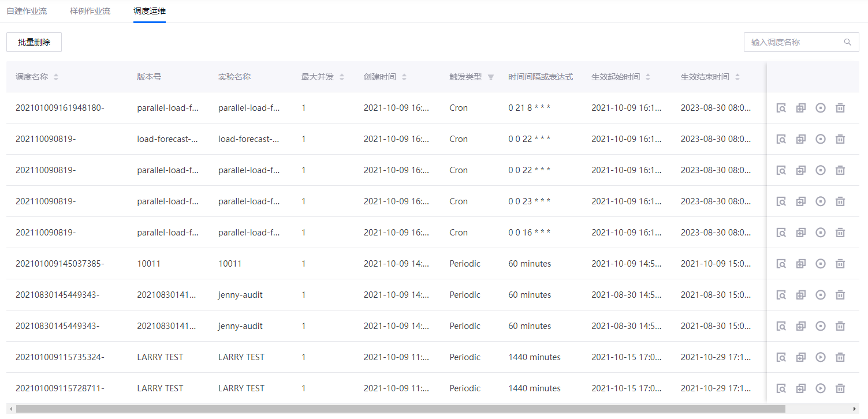This screenshot has height=419, width=868.
Task: Copy the '0 0 16 * * *' schedule
Action: click(800, 233)
